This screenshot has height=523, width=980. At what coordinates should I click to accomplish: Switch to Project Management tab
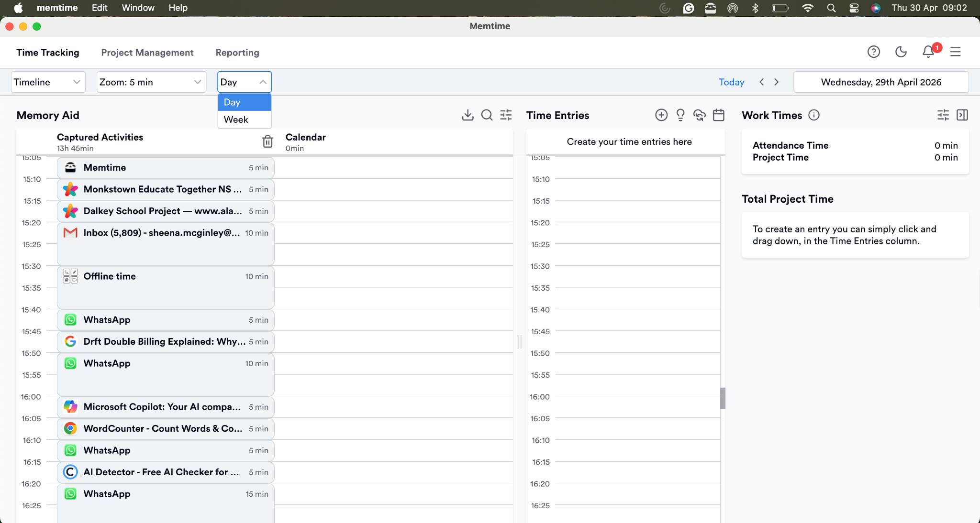[x=147, y=53]
